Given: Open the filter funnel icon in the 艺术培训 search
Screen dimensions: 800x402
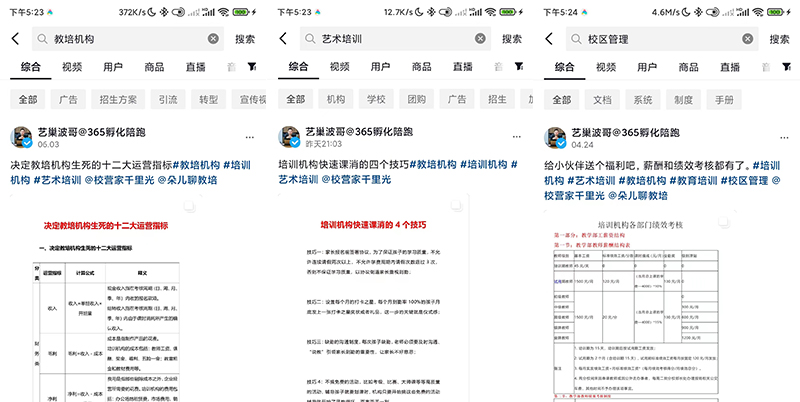Looking at the screenshot, I should pyautogui.click(x=519, y=67).
